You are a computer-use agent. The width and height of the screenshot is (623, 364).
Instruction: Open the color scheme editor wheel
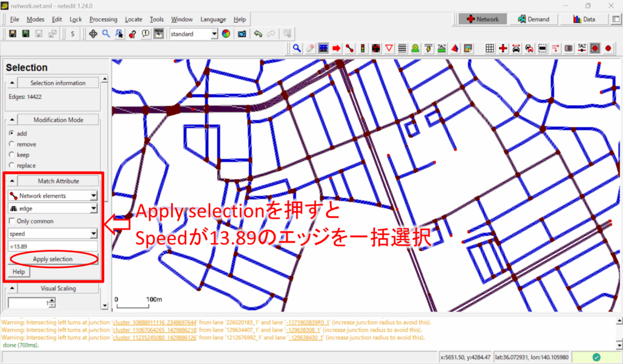click(x=226, y=34)
